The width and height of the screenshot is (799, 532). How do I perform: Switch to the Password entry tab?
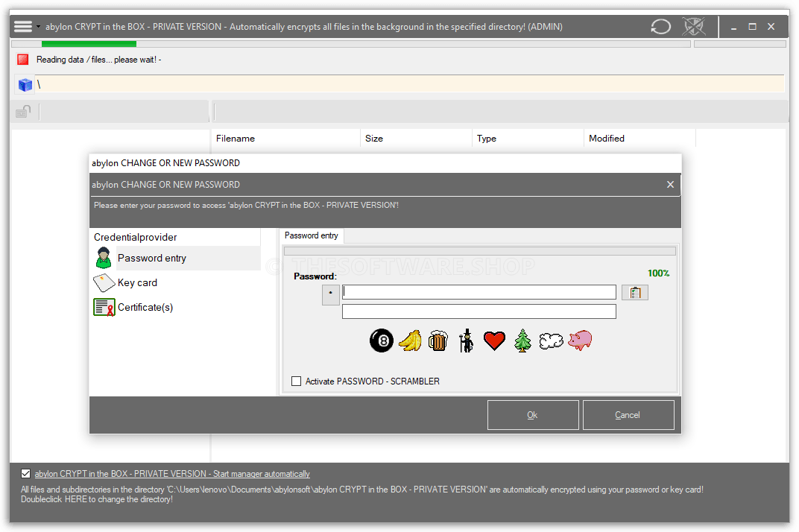[x=312, y=235]
